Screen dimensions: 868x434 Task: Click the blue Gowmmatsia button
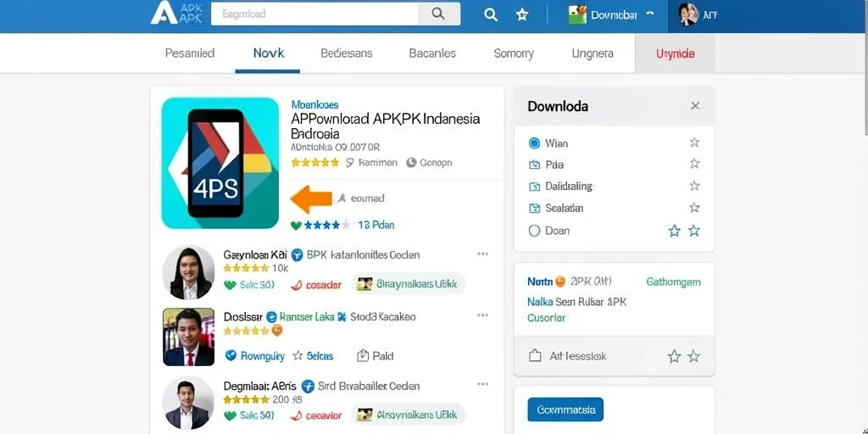click(x=565, y=409)
